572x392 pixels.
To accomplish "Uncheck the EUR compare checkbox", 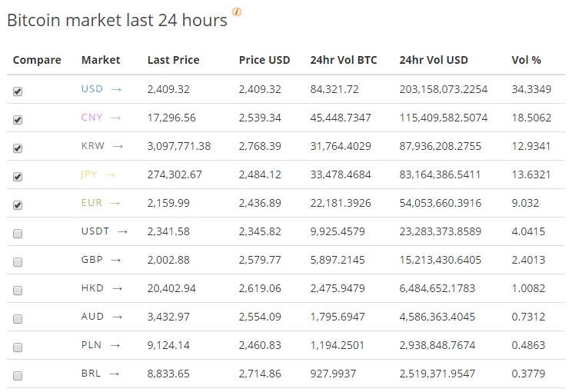I will click(18, 205).
